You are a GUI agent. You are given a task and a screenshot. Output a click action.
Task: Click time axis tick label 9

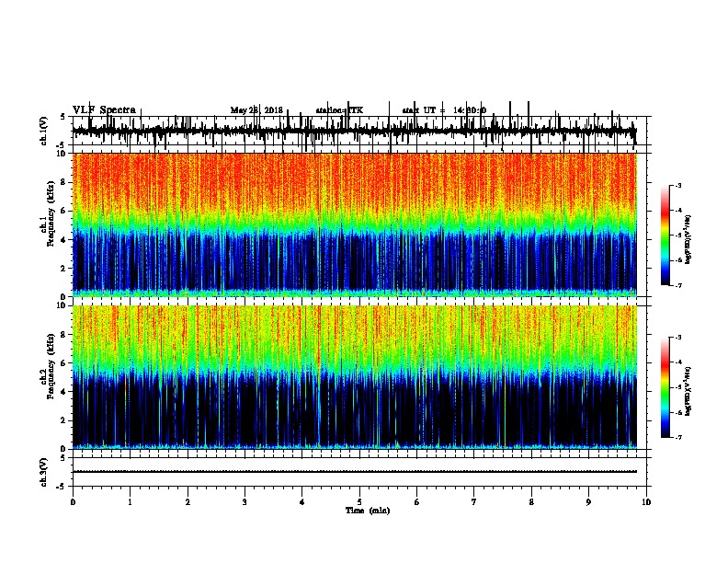588,502
